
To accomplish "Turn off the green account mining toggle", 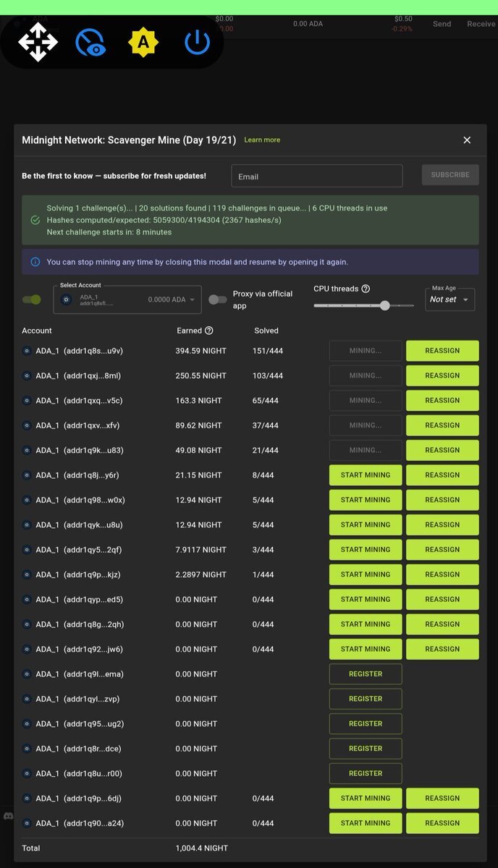I will [x=32, y=299].
